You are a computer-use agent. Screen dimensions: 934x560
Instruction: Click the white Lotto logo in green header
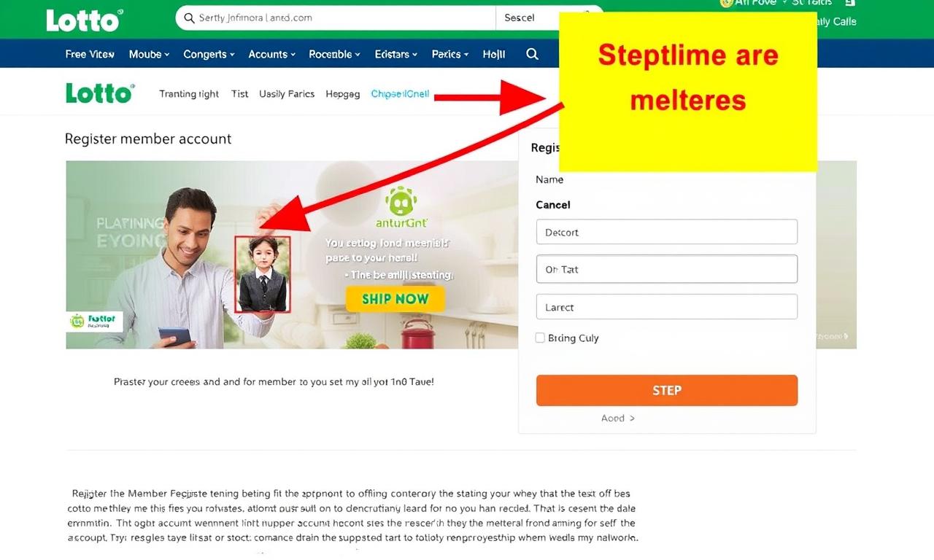(83, 20)
